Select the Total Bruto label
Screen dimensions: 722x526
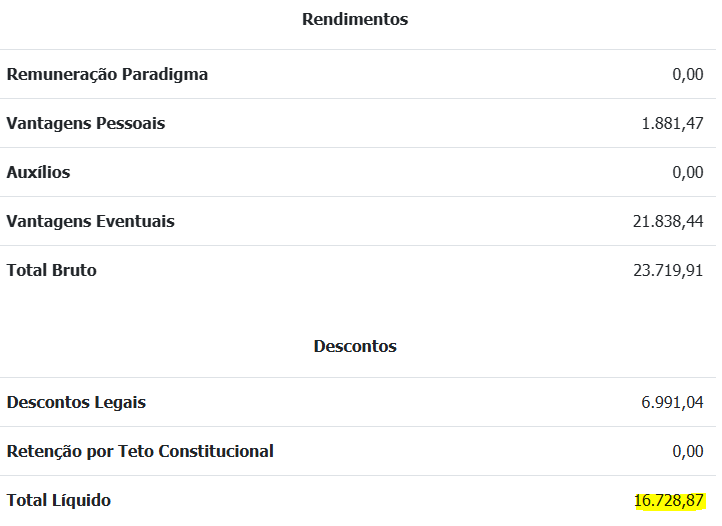(x=52, y=270)
